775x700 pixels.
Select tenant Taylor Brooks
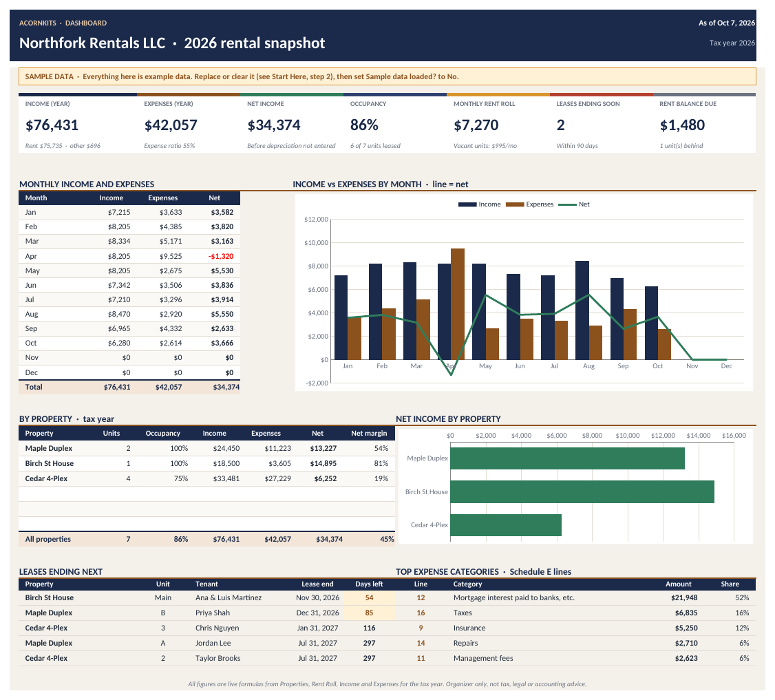218,659
